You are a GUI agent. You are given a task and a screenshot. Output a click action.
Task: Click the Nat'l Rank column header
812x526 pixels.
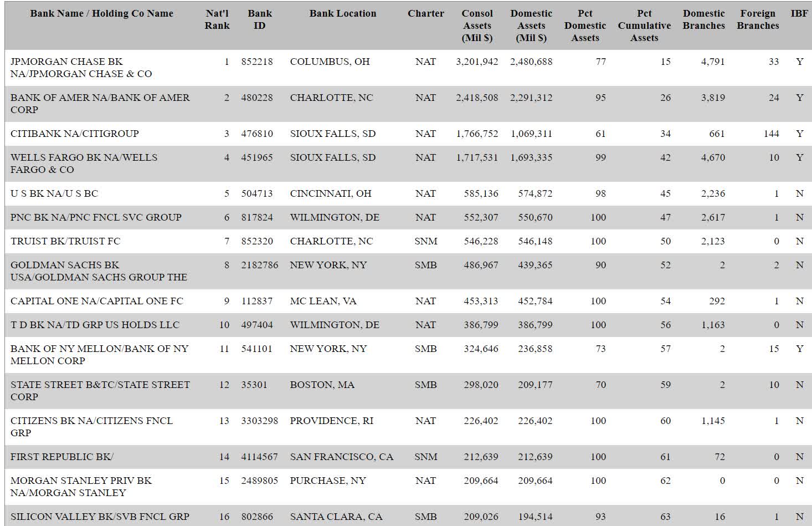217,19
